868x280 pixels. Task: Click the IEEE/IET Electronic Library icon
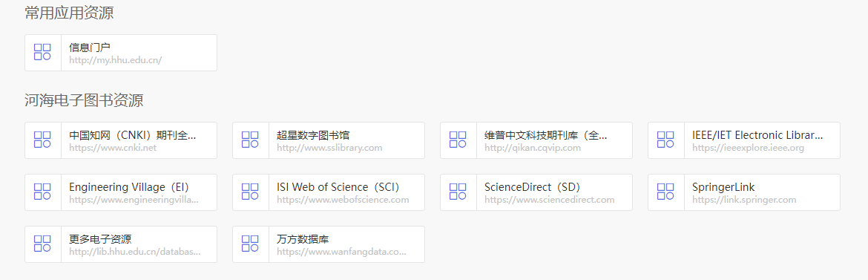click(665, 140)
